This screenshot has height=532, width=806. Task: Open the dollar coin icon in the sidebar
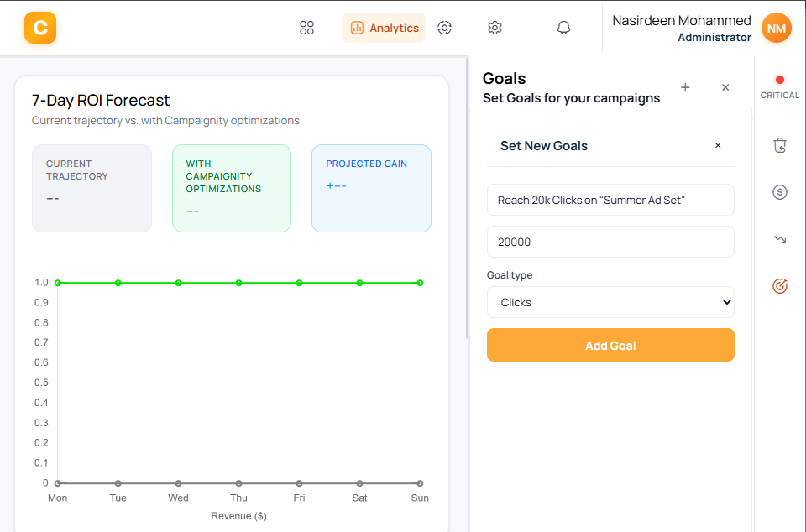click(x=779, y=192)
